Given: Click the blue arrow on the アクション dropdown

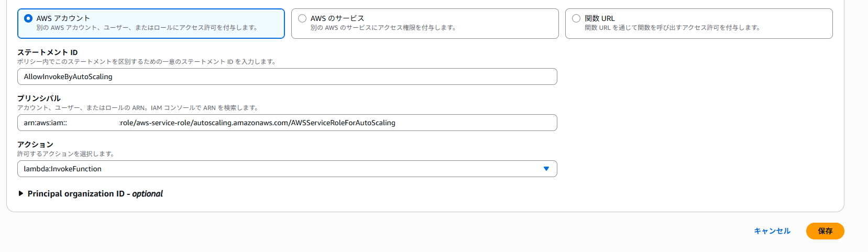Looking at the screenshot, I should coord(546,169).
